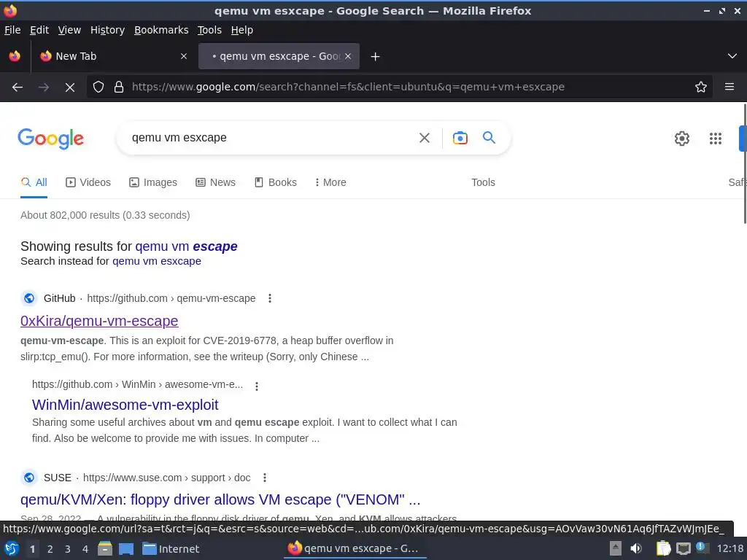Go to the Google logo homepage

click(50, 139)
